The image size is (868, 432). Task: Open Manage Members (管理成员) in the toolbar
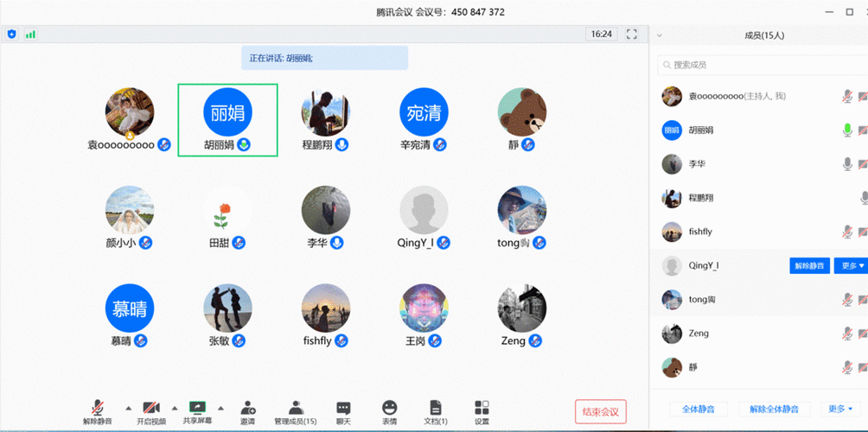[x=296, y=408]
